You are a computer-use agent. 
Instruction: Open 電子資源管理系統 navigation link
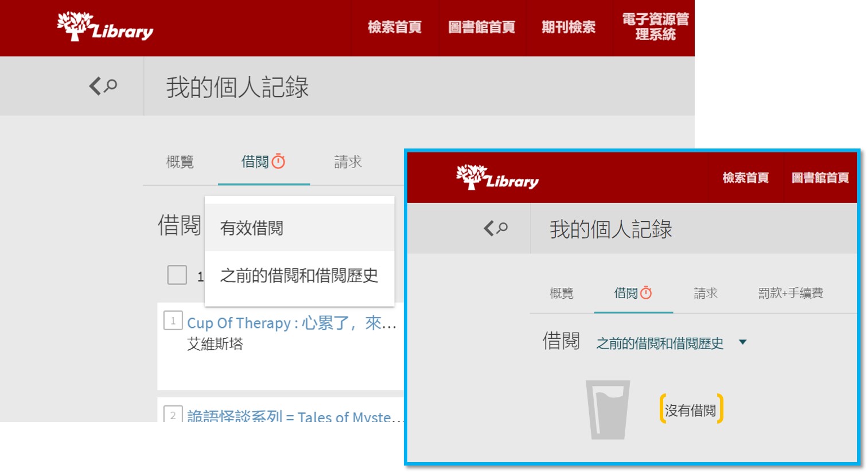[655, 27]
